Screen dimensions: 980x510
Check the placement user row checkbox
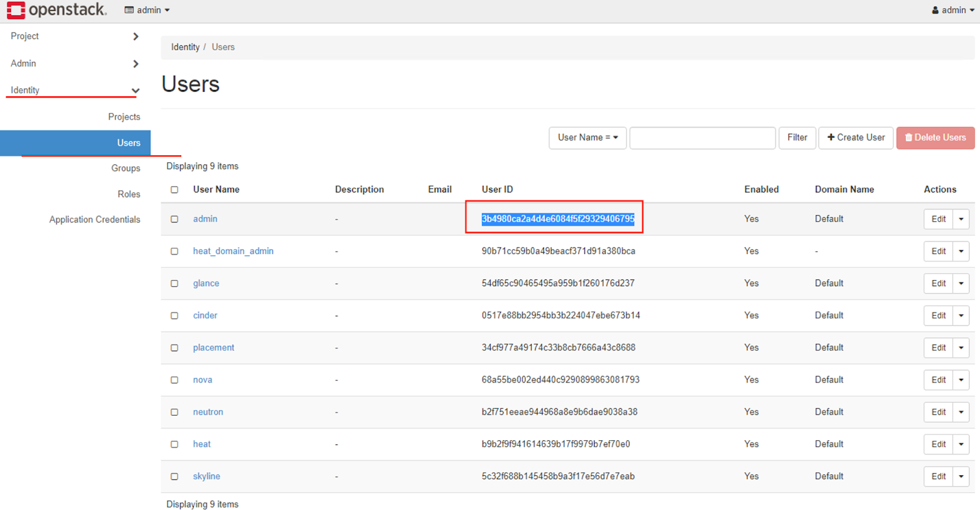click(175, 348)
